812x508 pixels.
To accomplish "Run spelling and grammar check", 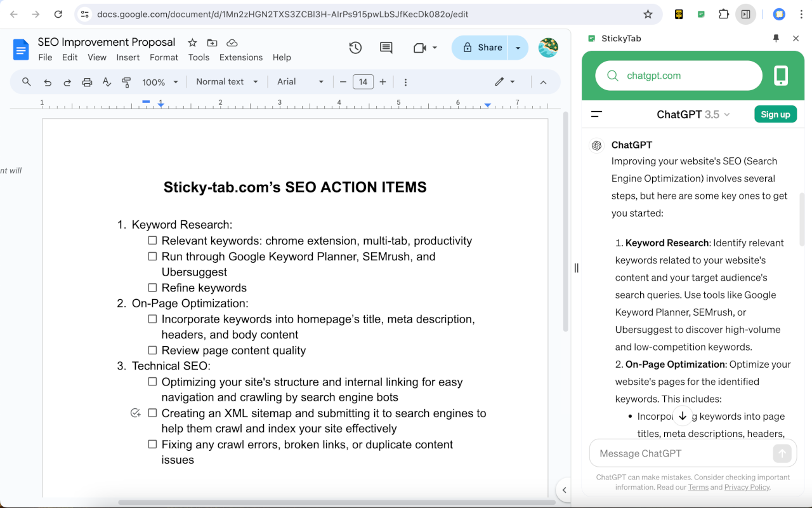I will coord(107,82).
